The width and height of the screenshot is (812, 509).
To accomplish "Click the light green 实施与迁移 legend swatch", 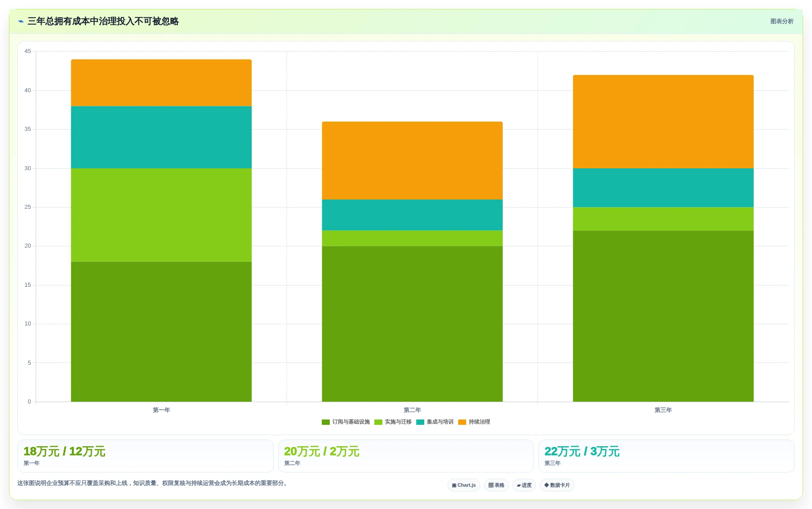I will (378, 422).
